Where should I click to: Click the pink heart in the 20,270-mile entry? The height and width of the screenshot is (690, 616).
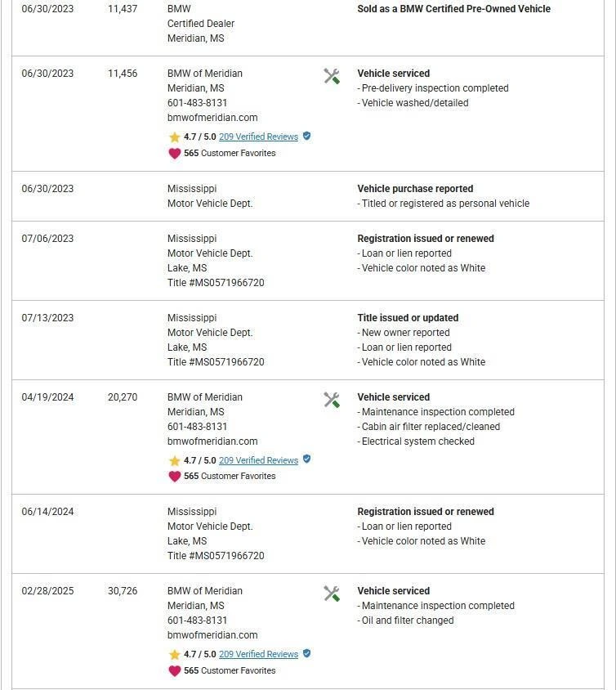[x=174, y=477]
